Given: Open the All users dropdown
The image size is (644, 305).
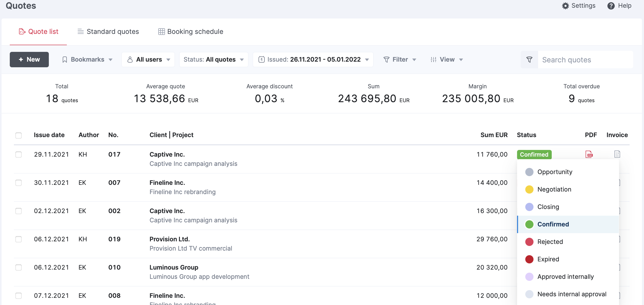Looking at the screenshot, I should pyautogui.click(x=148, y=60).
